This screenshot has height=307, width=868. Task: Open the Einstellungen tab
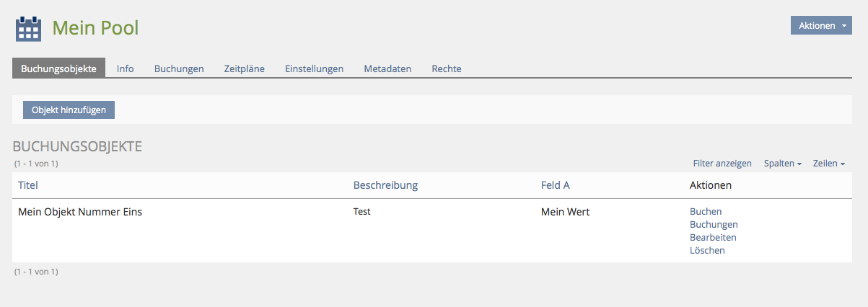coord(314,68)
